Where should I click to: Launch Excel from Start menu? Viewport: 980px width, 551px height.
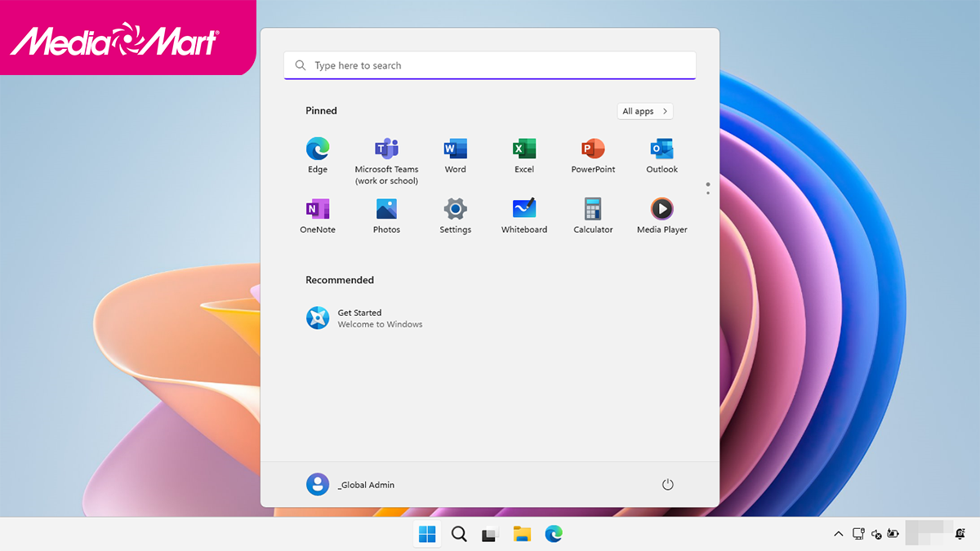click(523, 149)
